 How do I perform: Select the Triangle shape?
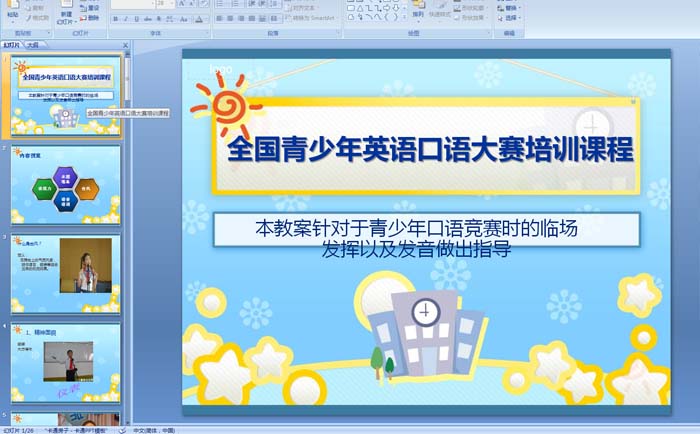pos(360,8)
